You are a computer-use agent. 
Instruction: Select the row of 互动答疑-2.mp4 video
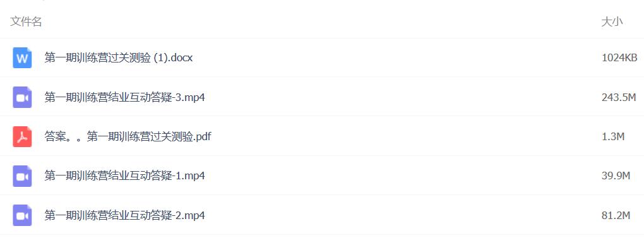tap(322, 215)
